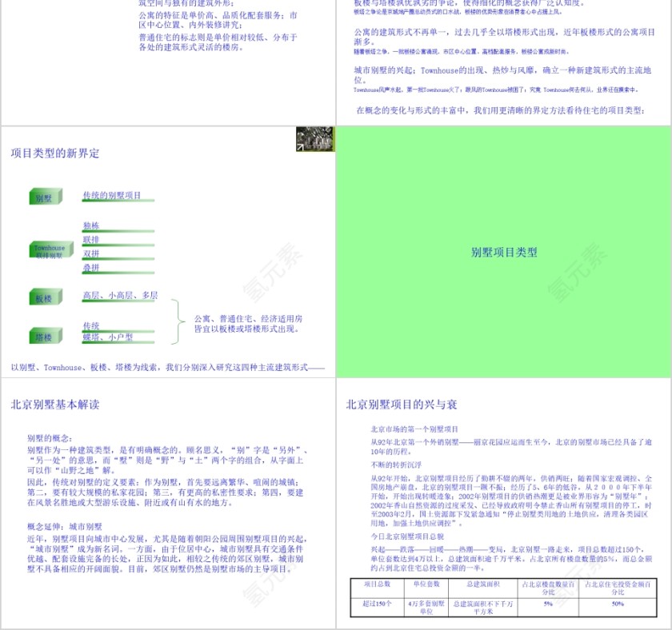672x630 pixels.
Task: Click the Townhouse 联排别墅 block icon
Action: 52,248
